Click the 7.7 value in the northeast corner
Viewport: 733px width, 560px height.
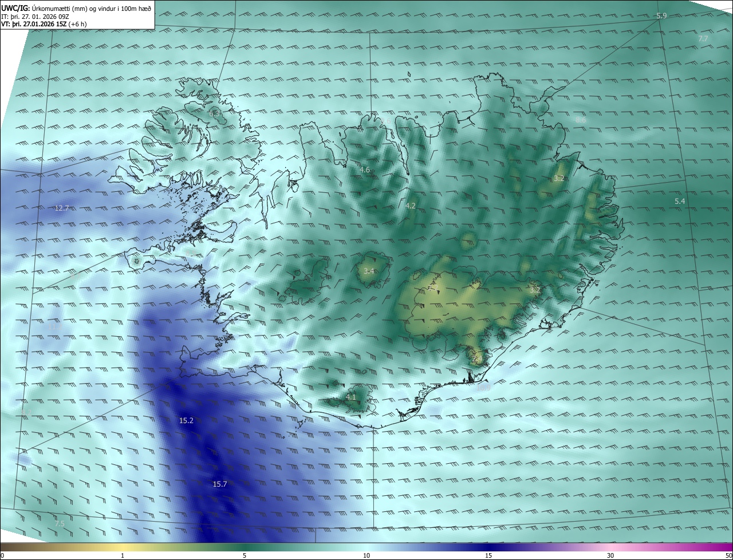click(703, 38)
